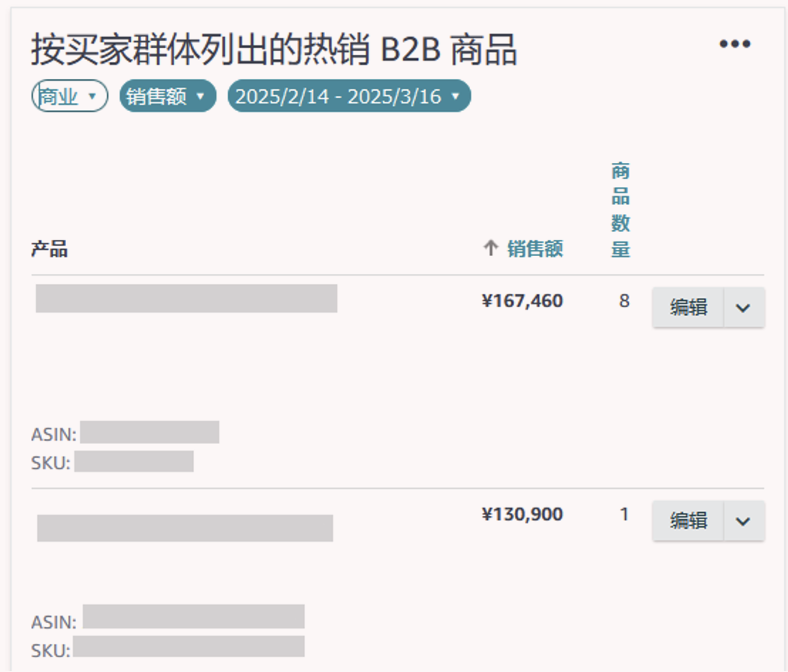This screenshot has width=788, height=672.
Task: Click the ¥167,460 sales figure
Action: pos(523,301)
